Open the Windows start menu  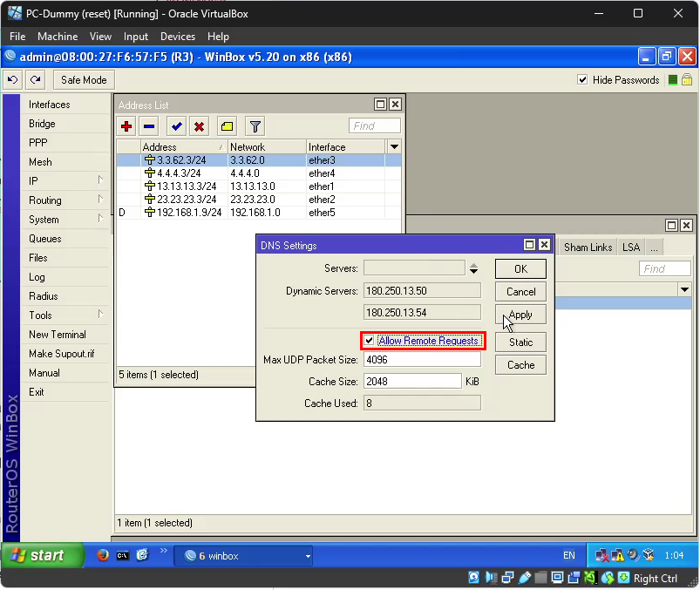[43, 555]
